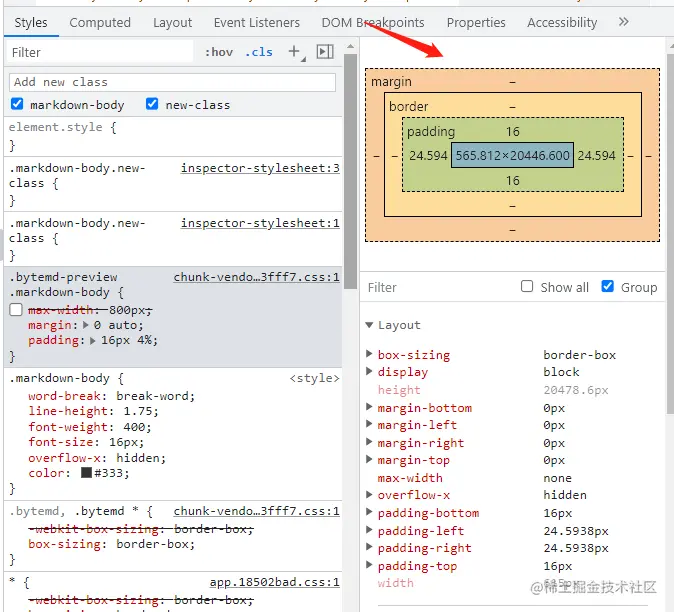Click the max-width computed value none
This screenshot has width=674, height=612.
(557, 478)
